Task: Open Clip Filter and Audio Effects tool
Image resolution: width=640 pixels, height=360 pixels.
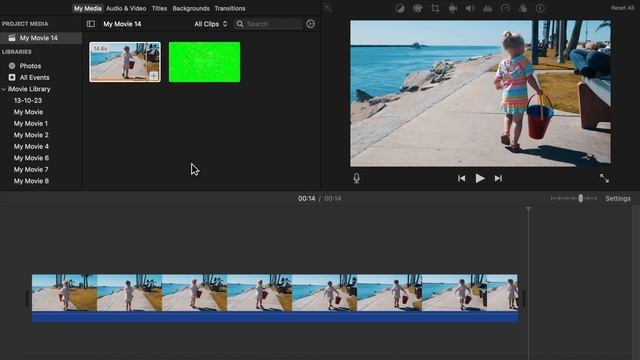Action: click(522, 8)
